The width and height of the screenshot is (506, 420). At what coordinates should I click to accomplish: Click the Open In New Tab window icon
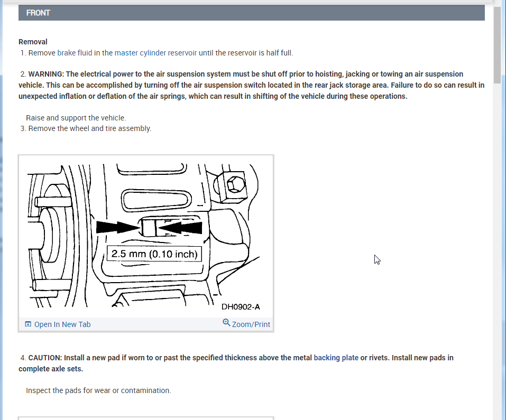pyautogui.click(x=28, y=324)
